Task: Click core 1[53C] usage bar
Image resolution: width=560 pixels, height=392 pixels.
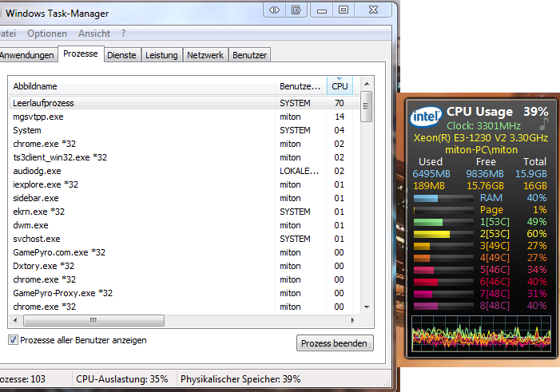Action: click(x=443, y=222)
